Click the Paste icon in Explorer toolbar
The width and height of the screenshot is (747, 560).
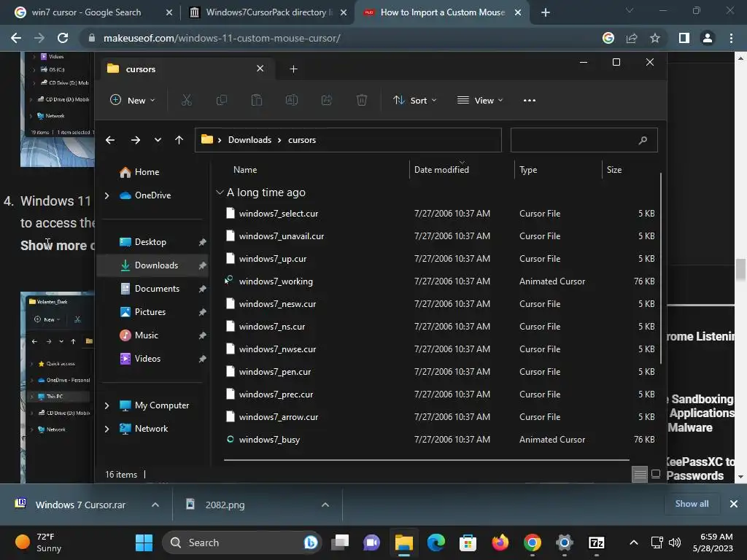256,100
